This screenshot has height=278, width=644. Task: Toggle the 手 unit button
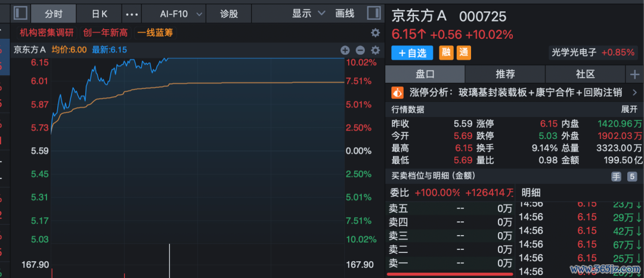(x=617, y=177)
